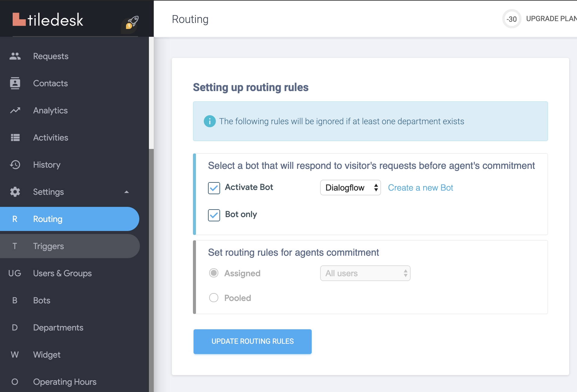
Task: Collapse the Settings menu arrow
Action: (x=127, y=192)
